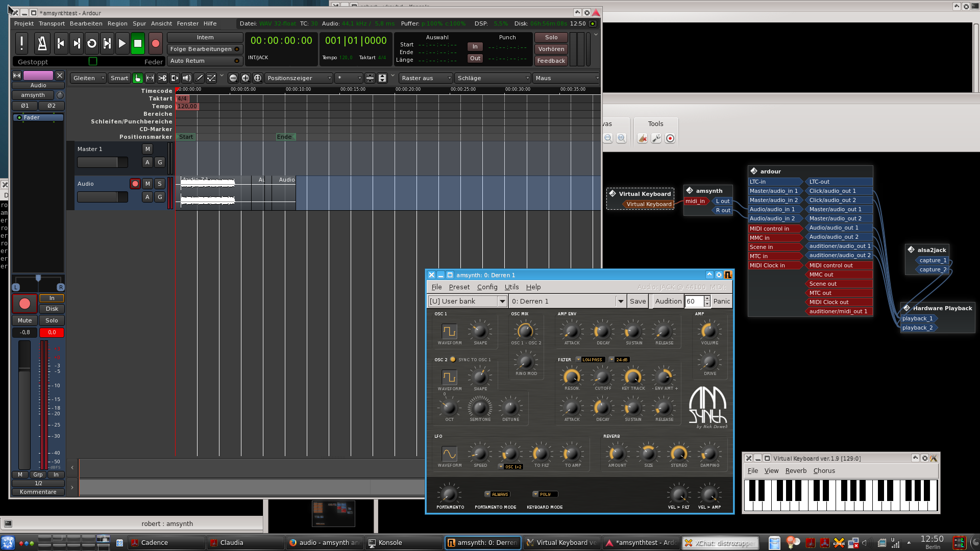This screenshot has height=551, width=980.
Task: Click LFO waveform selector in amsynth
Action: [x=449, y=454]
